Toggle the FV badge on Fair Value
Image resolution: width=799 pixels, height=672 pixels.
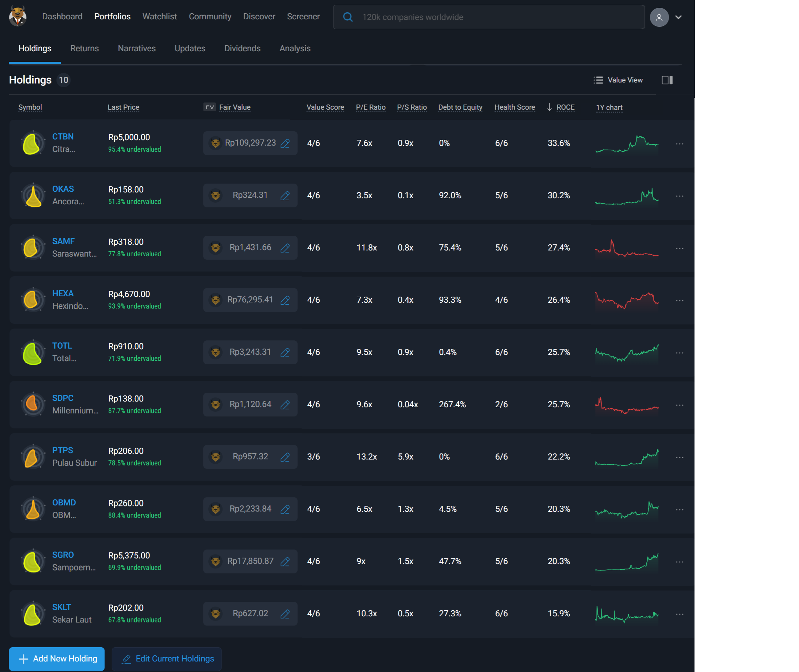209,107
